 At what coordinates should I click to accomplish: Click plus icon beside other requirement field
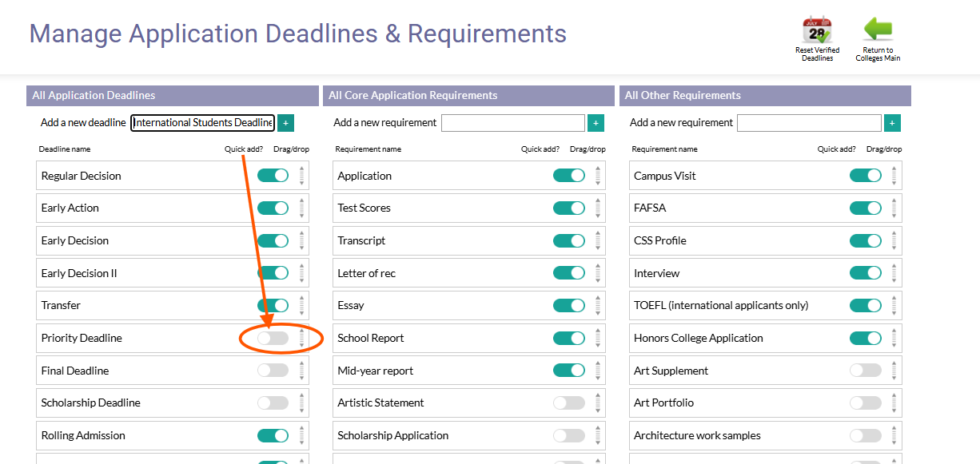[892, 123]
